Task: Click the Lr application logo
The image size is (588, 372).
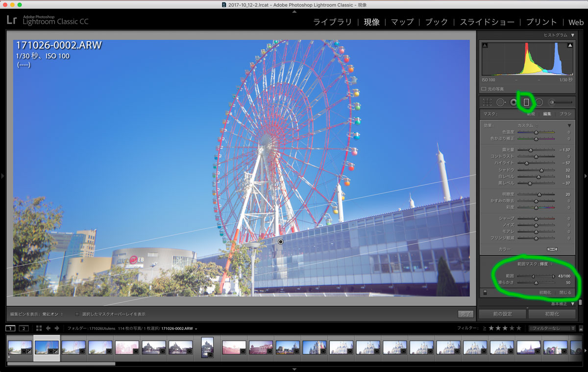Action: point(12,20)
